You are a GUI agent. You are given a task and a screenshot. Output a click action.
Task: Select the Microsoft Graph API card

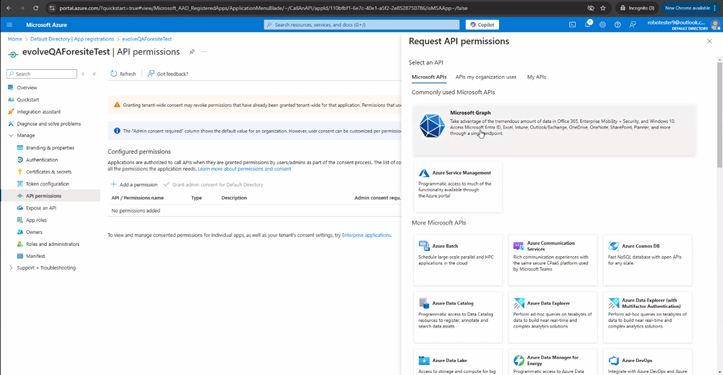click(x=554, y=130)
